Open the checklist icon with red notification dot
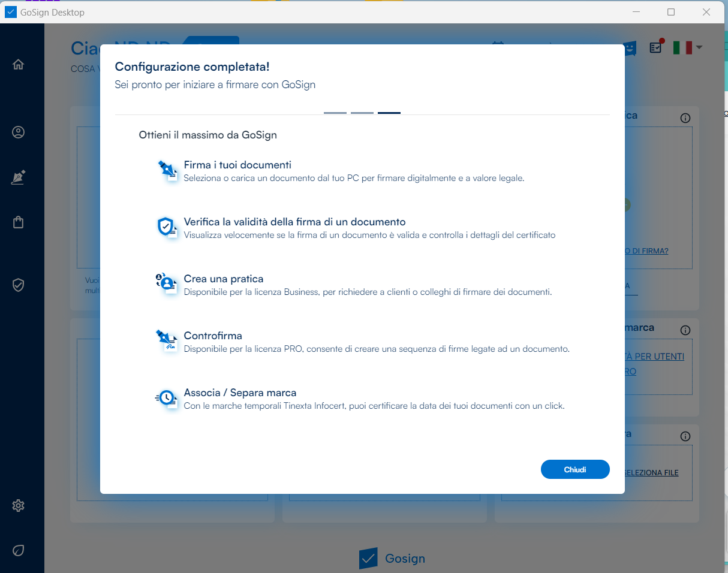This screenshot has width=728, height=573. (x=656, y=47)
